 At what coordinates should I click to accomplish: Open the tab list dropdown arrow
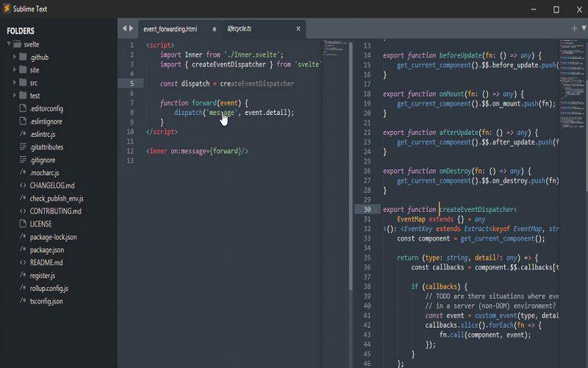584,28
